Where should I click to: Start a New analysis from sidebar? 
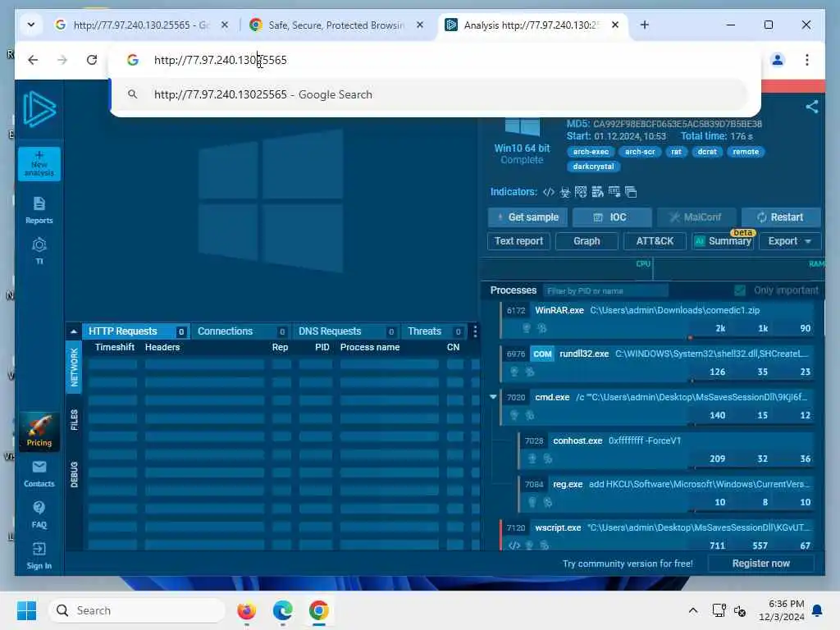39,164
